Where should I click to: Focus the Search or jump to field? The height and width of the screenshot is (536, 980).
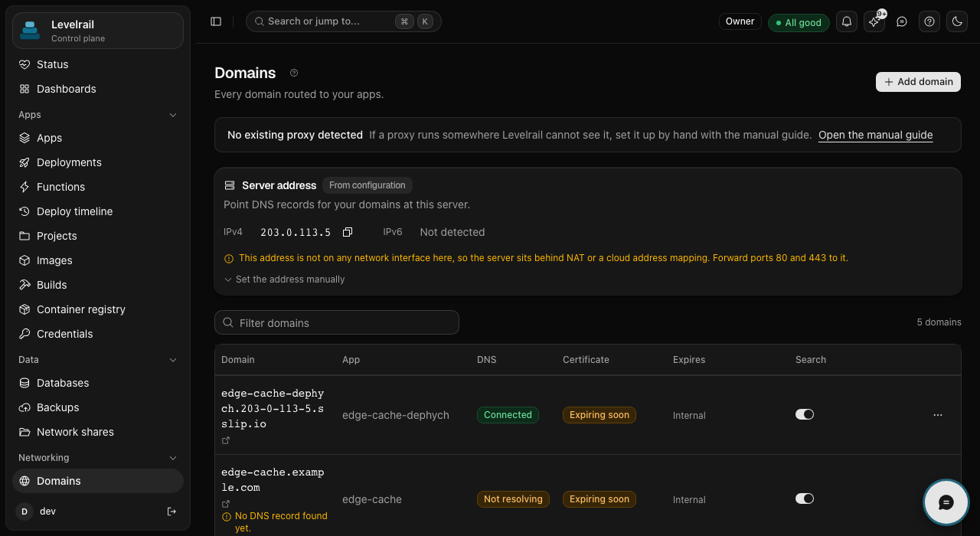(344, 21)
